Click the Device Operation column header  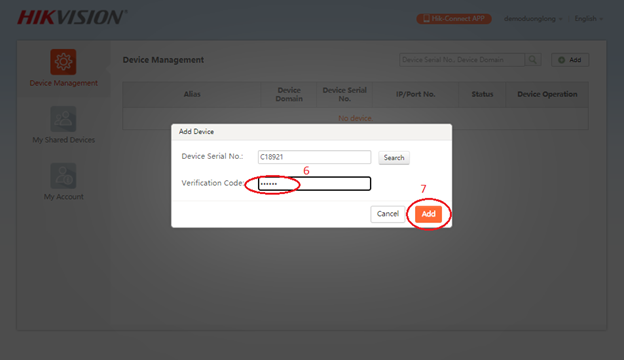[x=547, y=94]
